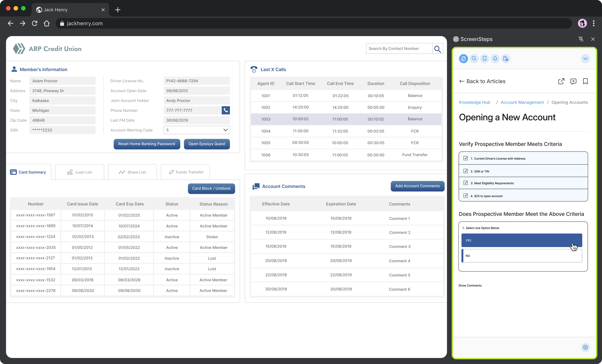Switch to the Loan List tab
This screenshot has height=364, width=602.
(80, 172)
